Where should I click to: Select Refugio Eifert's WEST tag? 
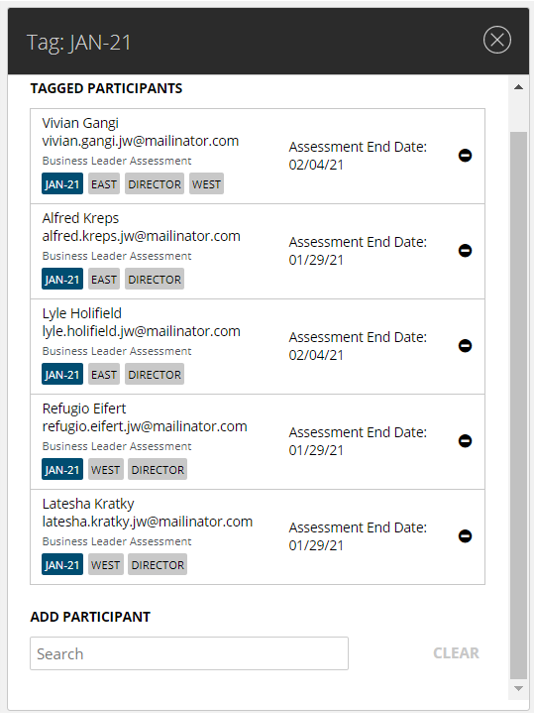(x=106, y=469)
